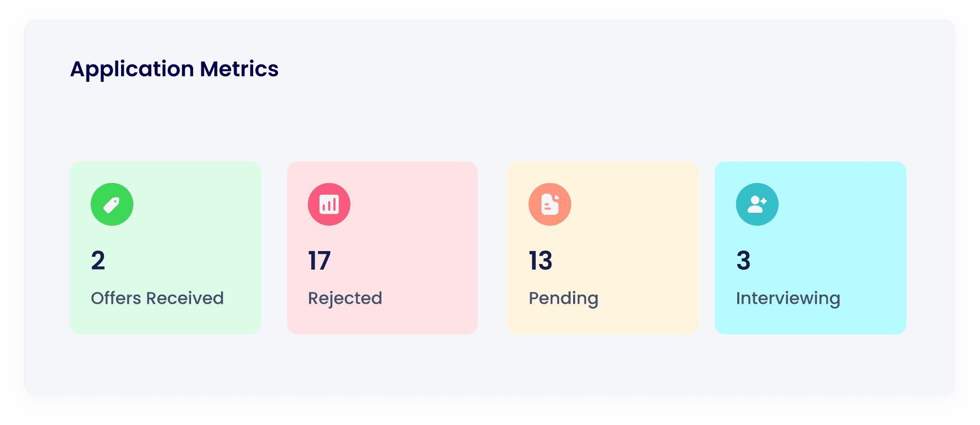980x425 pixels.
Task: Click the Application Metrics heading
Action: click(x=174, y=69)
